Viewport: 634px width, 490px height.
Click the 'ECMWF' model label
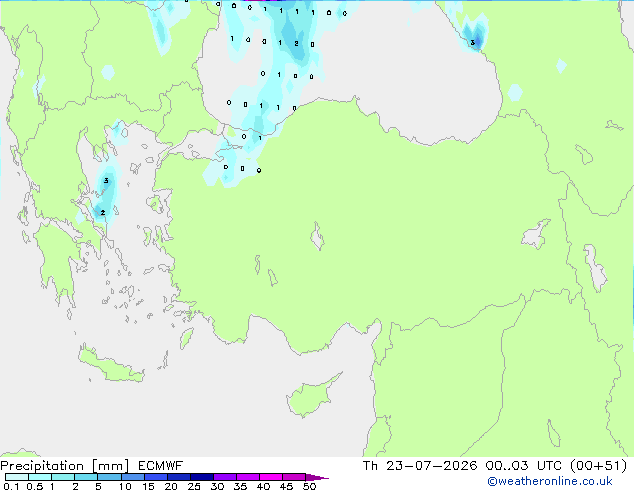(x=161, y=466)
